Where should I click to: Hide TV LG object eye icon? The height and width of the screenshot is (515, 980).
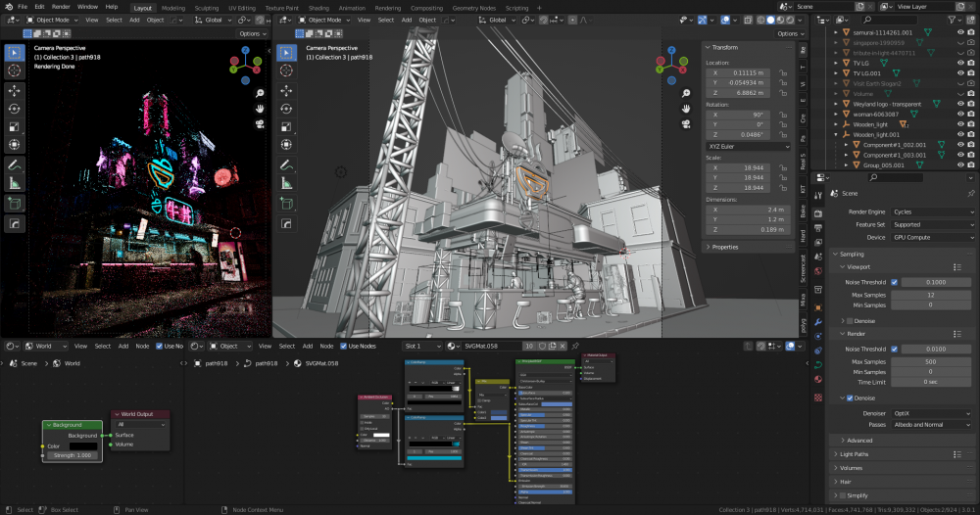tap(960, 63)
